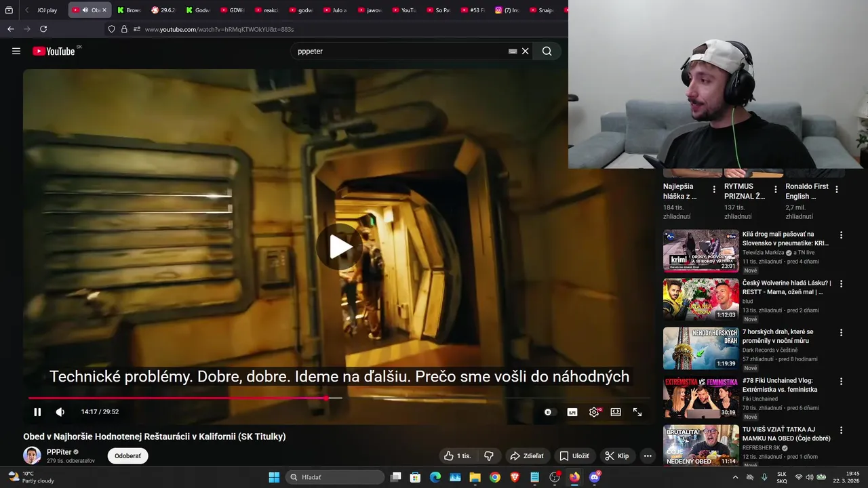Open Microsoft Edge from the taskbar
The image size is (868, 488).
point(435,477)
